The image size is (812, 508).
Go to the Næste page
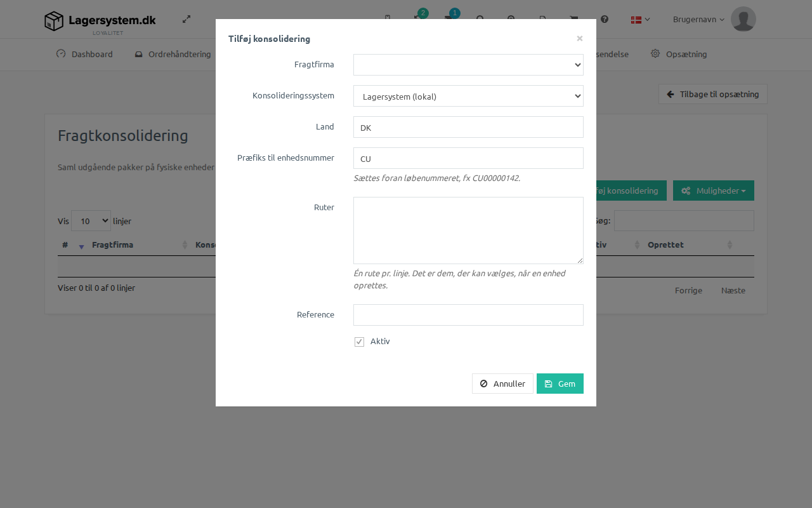tap(733, 290)
